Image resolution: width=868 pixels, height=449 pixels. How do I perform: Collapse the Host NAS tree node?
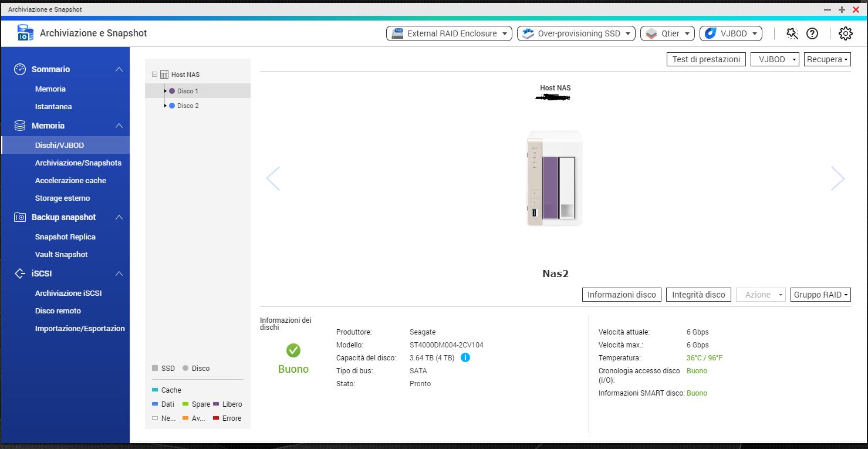(x=154, y=75)
